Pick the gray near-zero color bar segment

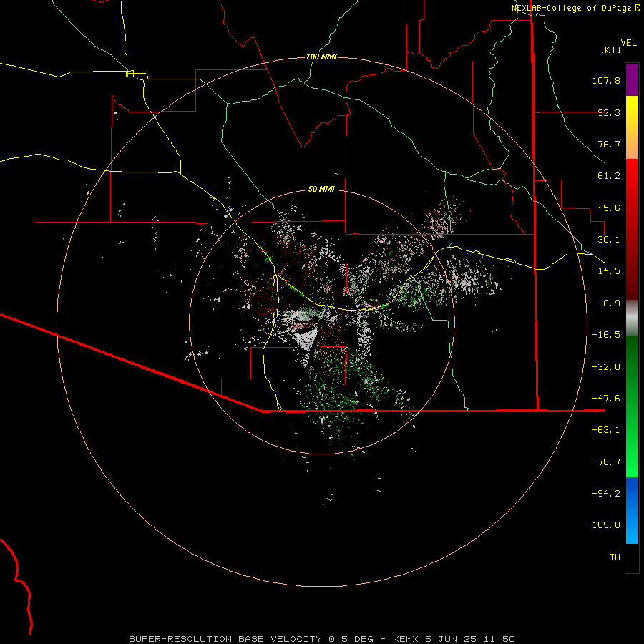632,318
